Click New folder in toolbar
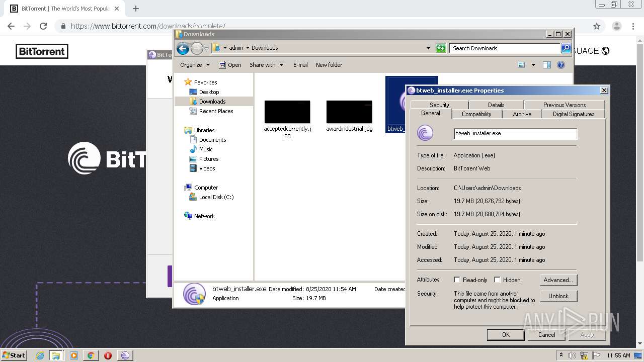This screenshot has height=362, width=644. click(329, 65)
